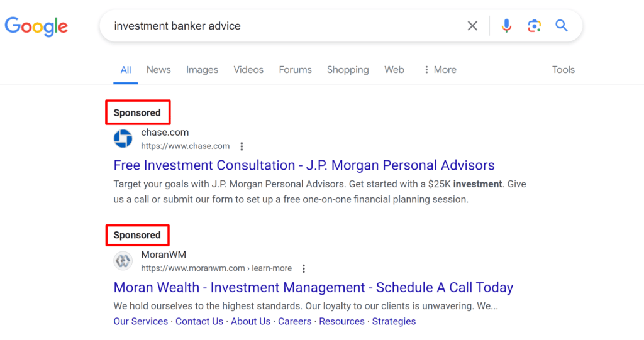Viewport: 644px width, 340px height.
Task: Open three-dot options for MoranWM ad
Action: (x=304, y=268)
